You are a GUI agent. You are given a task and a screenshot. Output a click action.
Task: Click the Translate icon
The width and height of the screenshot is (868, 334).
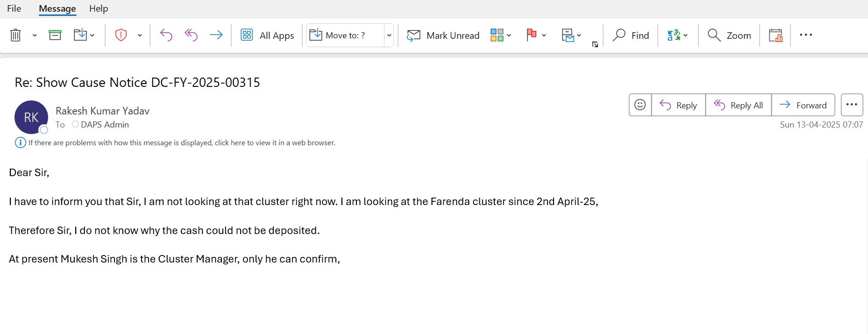coord(674,35)
